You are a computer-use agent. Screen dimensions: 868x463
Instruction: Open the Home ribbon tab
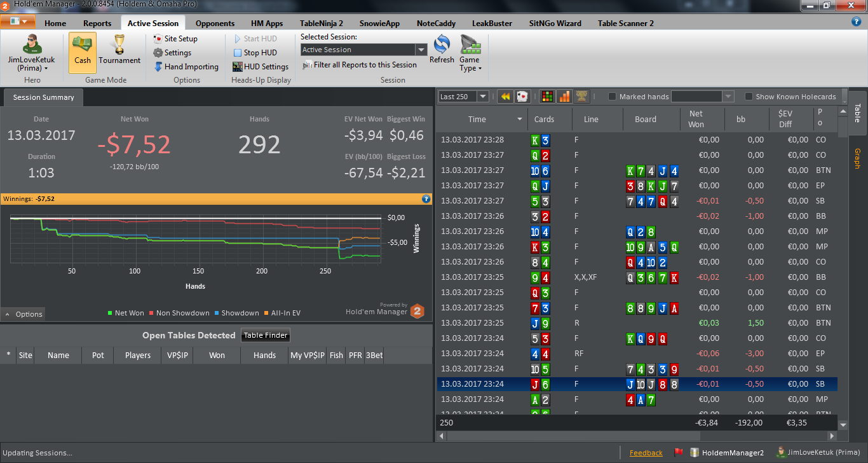(x=55, y=24)
